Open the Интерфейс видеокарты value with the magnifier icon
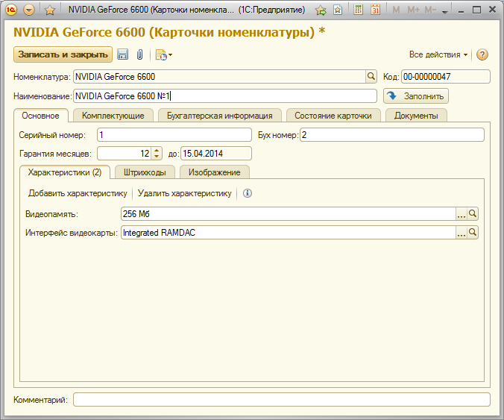 click(473, 233)
